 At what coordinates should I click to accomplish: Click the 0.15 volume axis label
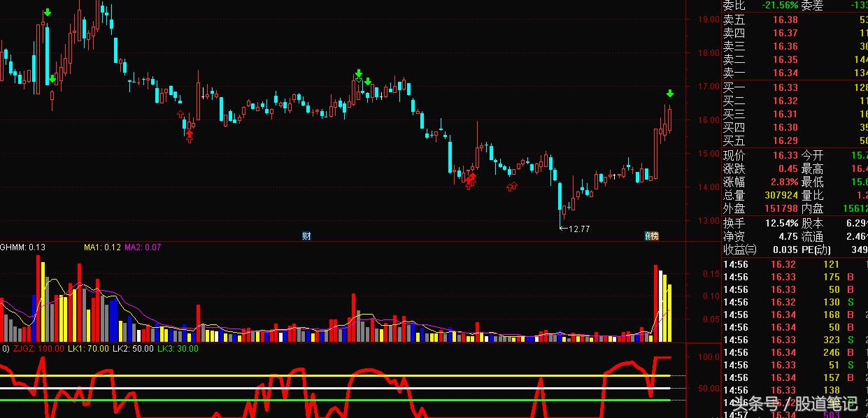pos(711,273)
